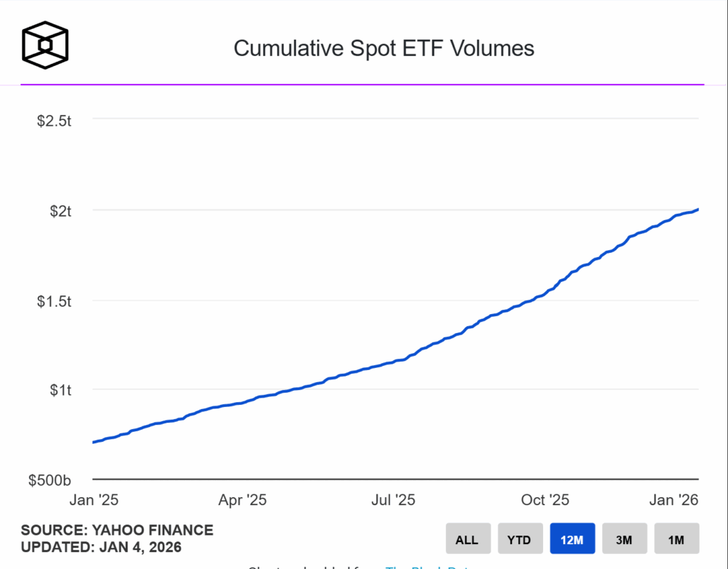Viewport: 728px width, 569px height.
Task: Click the Oct '25 axis label
Action: pyautogui.click(x=545, y=500)
